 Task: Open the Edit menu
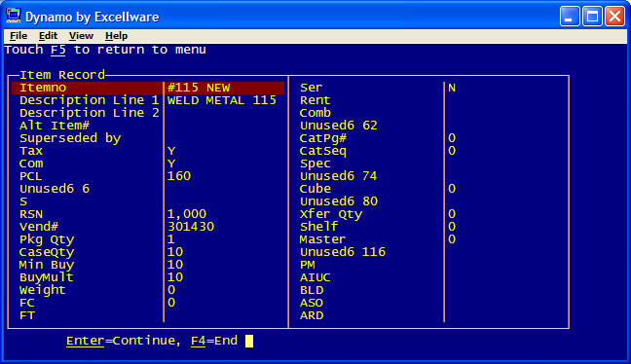(x=48, y=36)
